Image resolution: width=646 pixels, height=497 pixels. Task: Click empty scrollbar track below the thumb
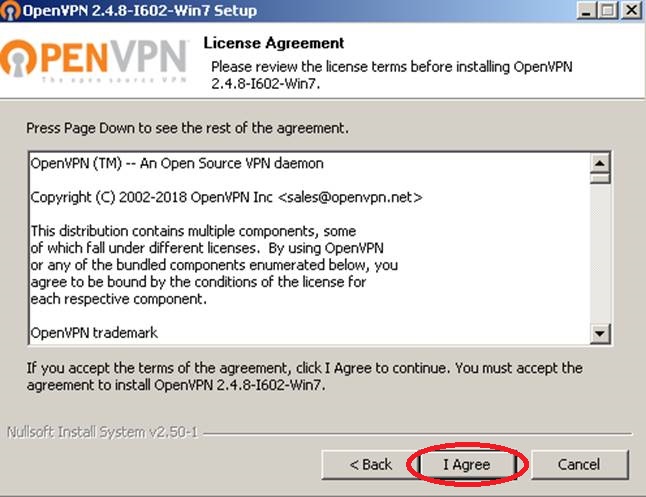coord(600,253)
